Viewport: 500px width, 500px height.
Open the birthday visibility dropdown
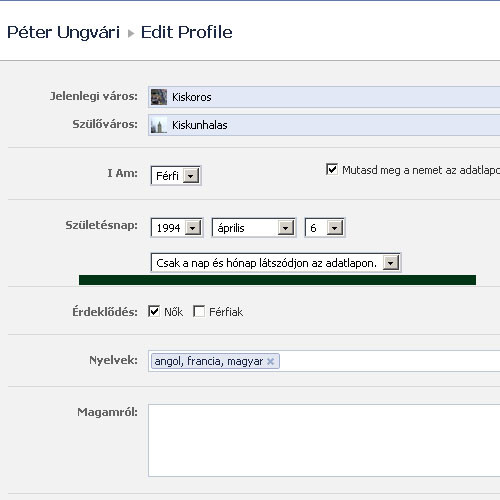(x=391, y=263)
